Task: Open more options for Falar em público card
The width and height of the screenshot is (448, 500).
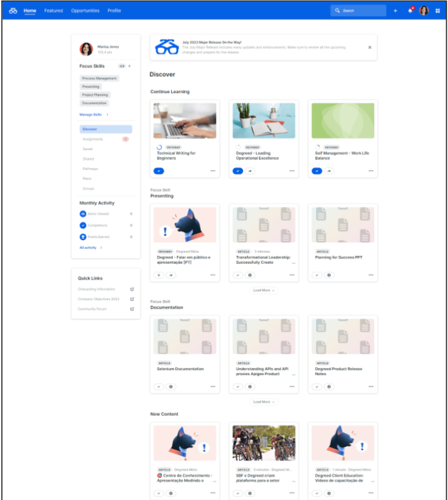Action: click(x=213, y=275)
